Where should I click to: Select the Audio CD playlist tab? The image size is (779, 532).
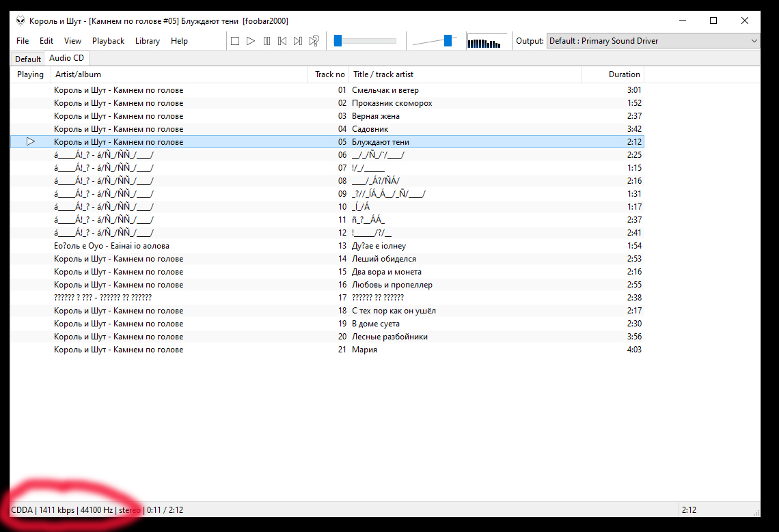pyautogui.click(x=66, y=59)
